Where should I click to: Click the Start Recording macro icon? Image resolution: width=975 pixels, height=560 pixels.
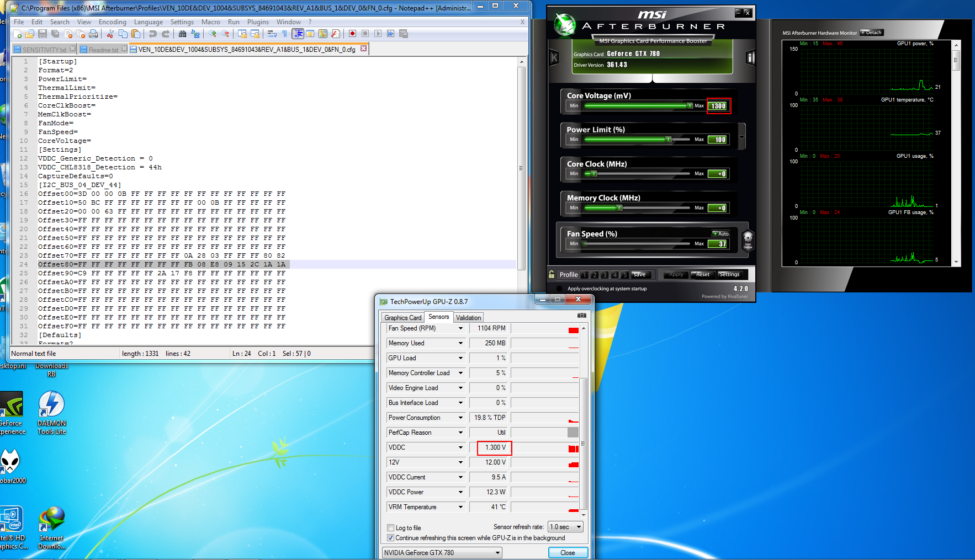[352, 34]
